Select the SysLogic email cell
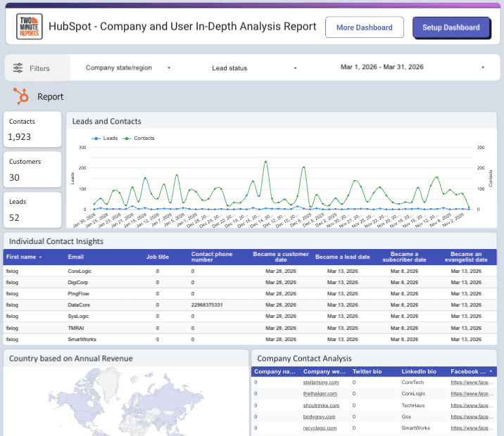Screen dimensions: 504x436 [78, 316]
